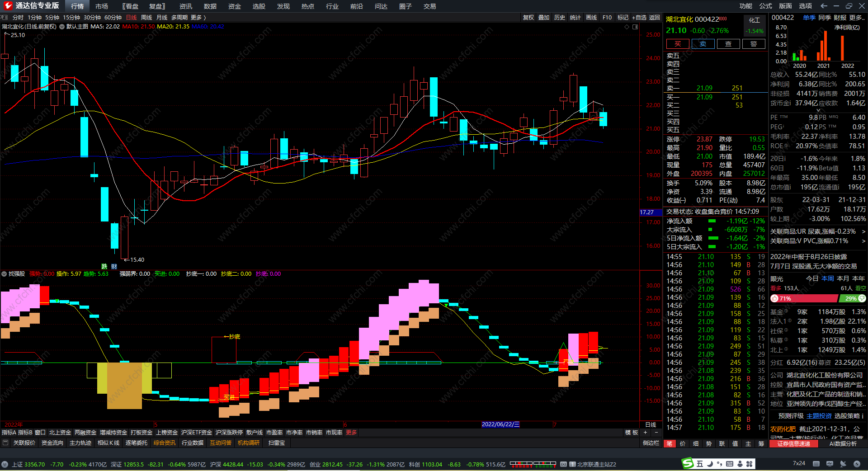Click the gear icon beside 湖北宜化 chart title
Screen dimensions: 868x471
(x=62, y=27)
